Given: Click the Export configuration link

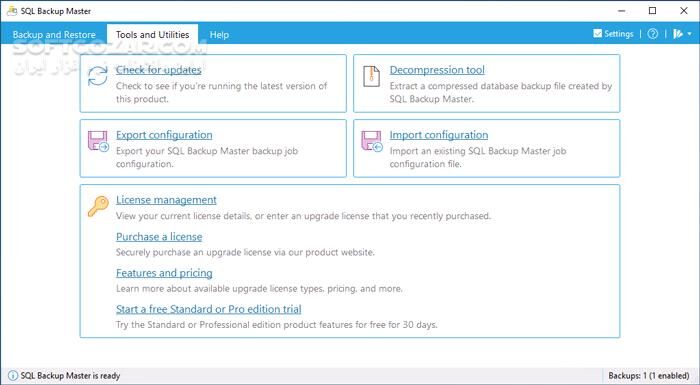Looking at the screenshot, I should (x=164, y=135).
